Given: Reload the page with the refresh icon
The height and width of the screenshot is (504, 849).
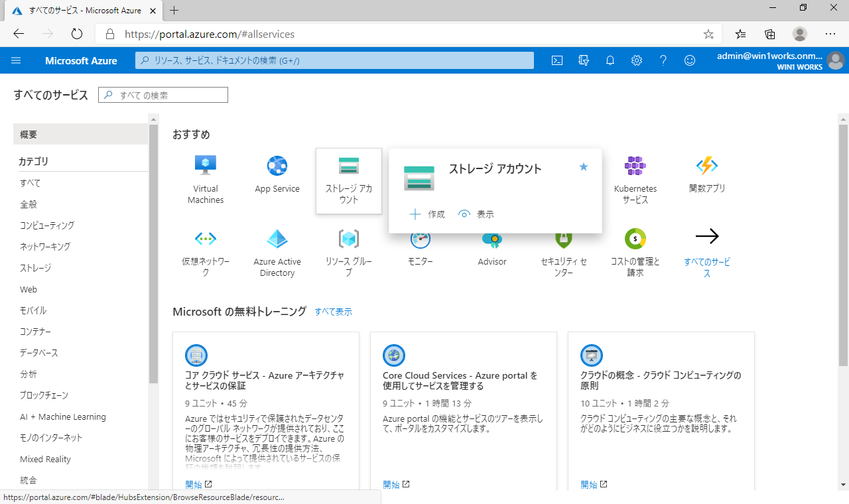Looking at the screenshot, I should click(x=76, y=34).
